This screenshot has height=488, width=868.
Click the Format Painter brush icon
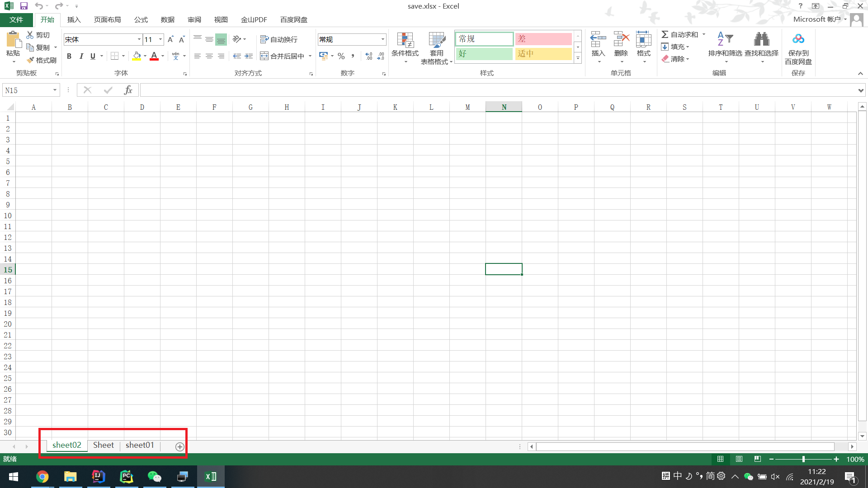click(30, 60)
